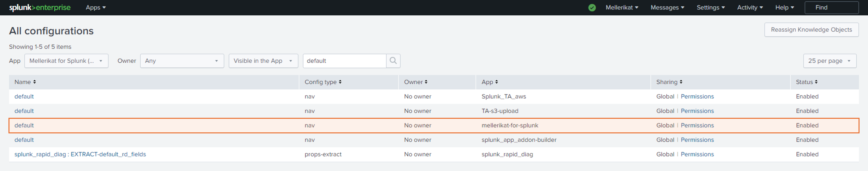
Task: Click Reassign Knowledge Objects button
Action: coord(811,30)
